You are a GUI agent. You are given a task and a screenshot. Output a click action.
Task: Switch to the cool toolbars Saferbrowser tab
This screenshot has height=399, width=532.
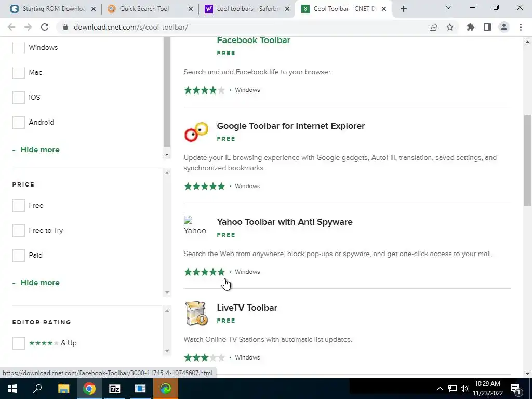click(246, 9)
